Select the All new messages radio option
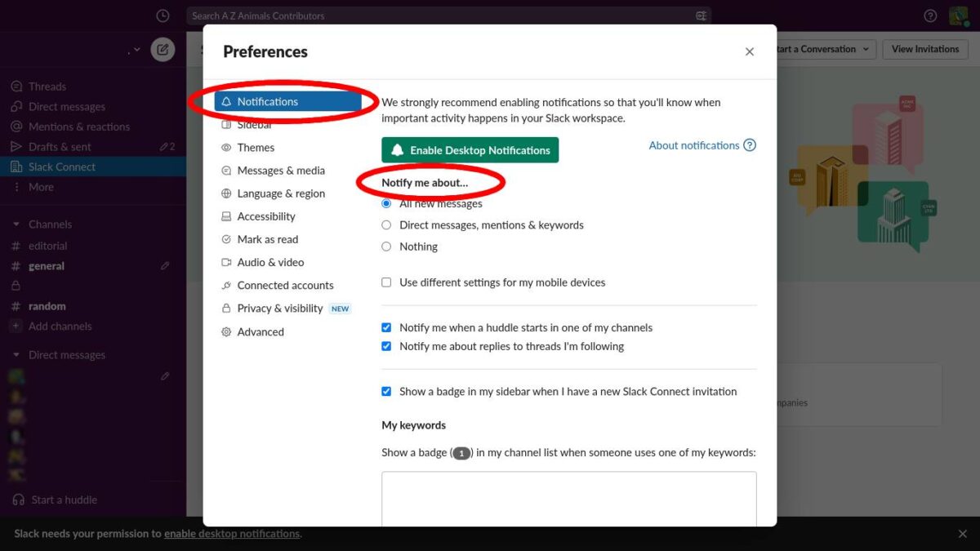 click(x=386, y=204)
